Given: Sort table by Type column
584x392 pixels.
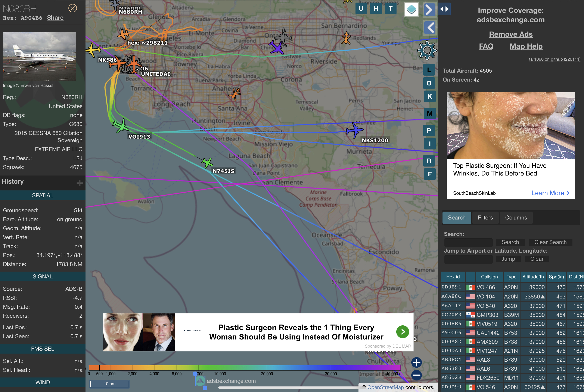Looking at the screenshot, I should (x=511, y=277).
